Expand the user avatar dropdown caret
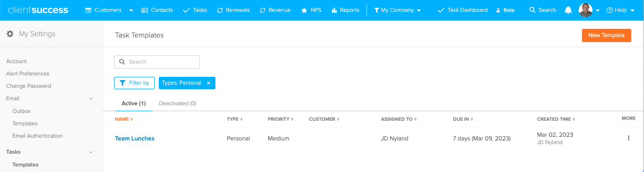 (597, 11)
